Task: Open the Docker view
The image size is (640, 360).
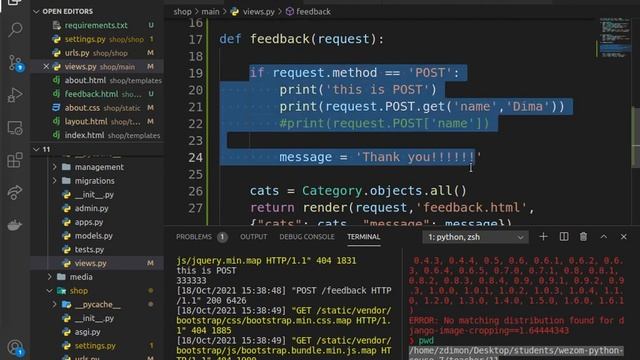Action: (x=15, y=225)
